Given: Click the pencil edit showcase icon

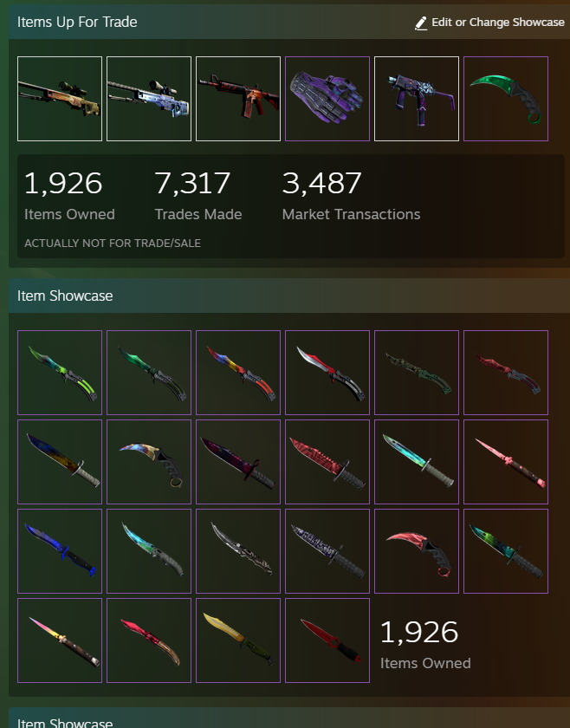Looking at the screenshot, I should tap(420, 23).
